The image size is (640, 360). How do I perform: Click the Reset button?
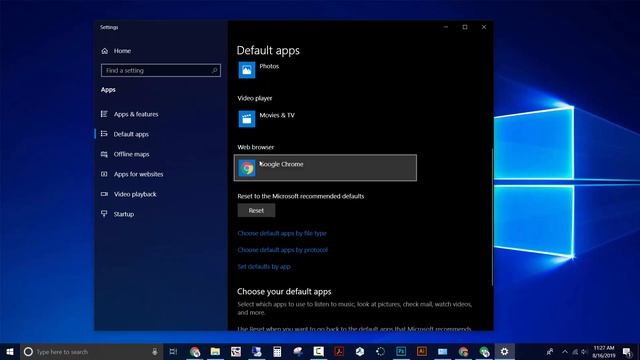coord(256,211)
